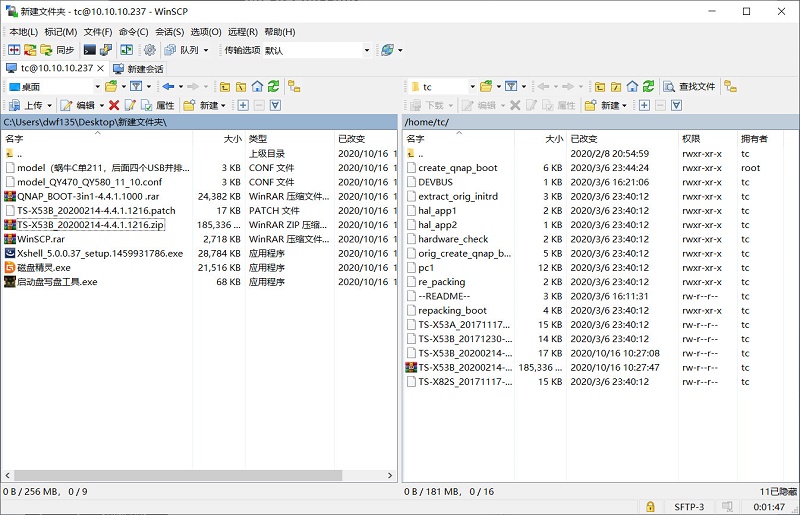Click the Queue (队列) toolbar button
Viewport: 800px width, 515px height.
(x=182, y=50)
